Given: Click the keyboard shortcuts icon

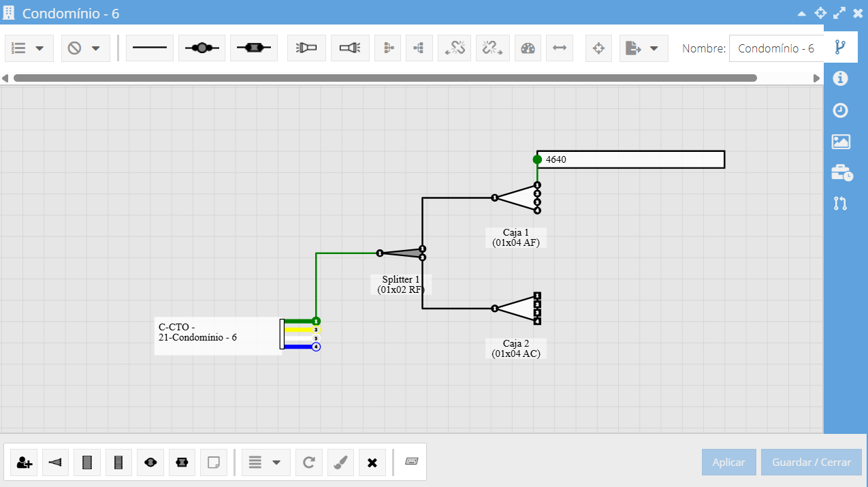Looking at the screenshot, I should 411,461.
